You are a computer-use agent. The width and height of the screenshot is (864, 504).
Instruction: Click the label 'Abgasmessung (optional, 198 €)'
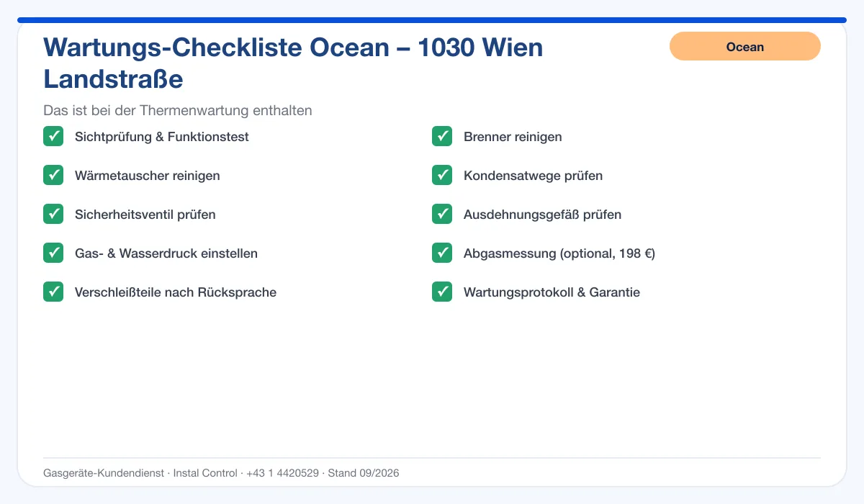[559, 253]
